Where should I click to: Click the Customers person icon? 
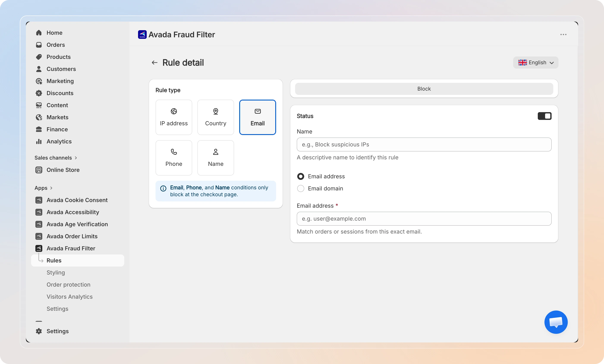(39, 69)
